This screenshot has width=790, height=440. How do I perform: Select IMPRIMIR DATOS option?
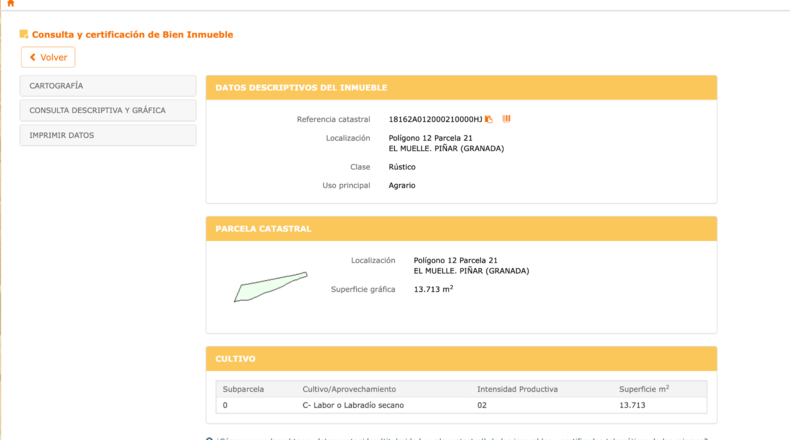[x=108, y=135]
